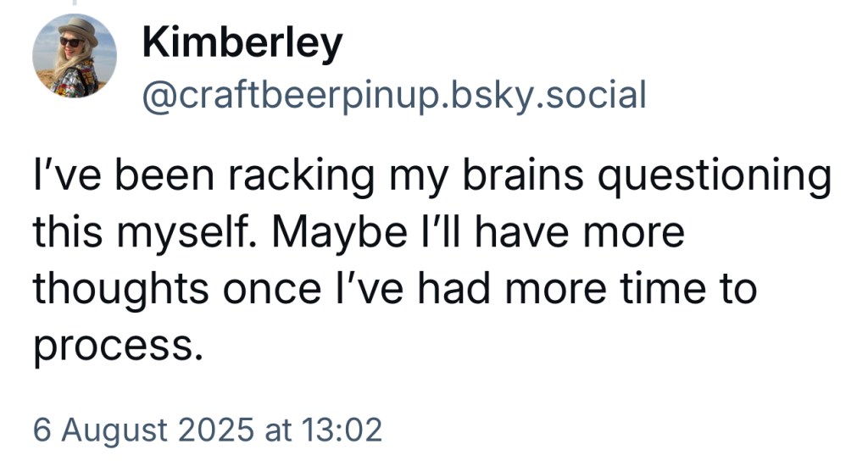Click the display name Kimberley
The image size is (868, 466).
[x=242, y=42]
